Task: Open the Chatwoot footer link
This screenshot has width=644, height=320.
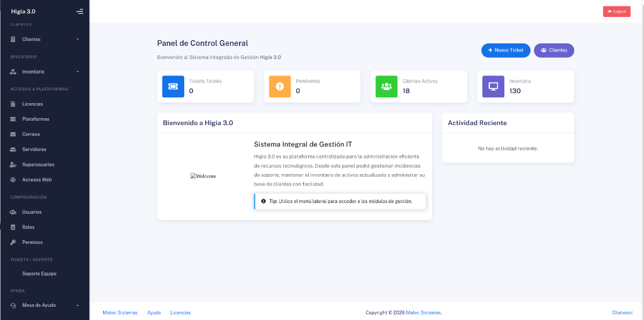Action: pyautogui.click(x=622, y=312)
